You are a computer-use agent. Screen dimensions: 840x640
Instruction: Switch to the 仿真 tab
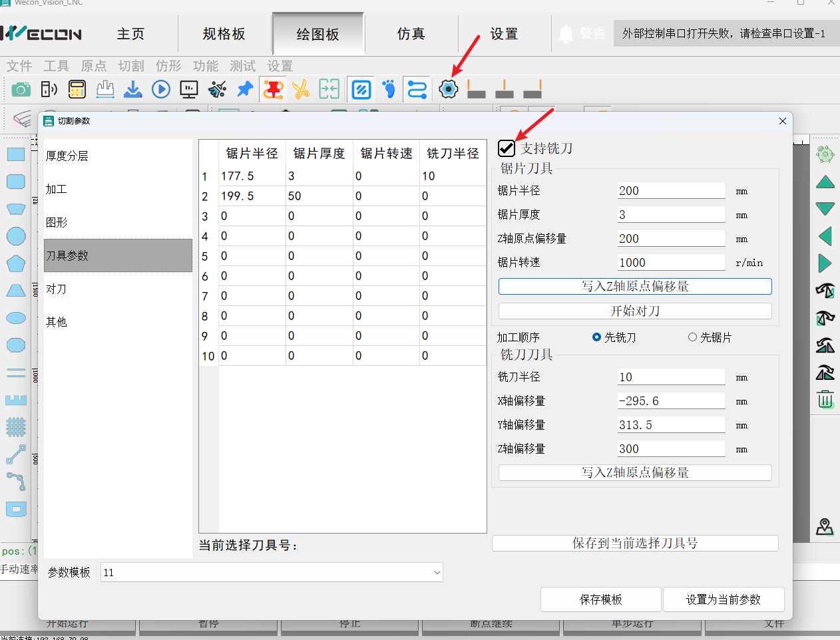(411, 34)
